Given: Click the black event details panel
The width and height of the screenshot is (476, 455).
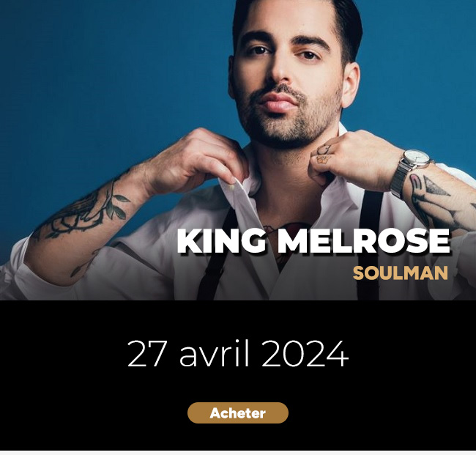Looking at the screenshot, I should pyautogui.click(x=238, y=375).
